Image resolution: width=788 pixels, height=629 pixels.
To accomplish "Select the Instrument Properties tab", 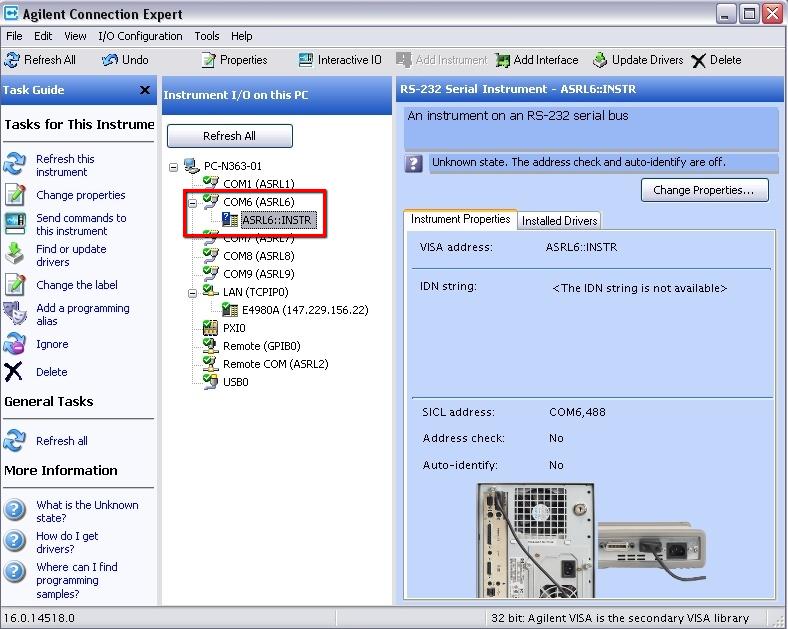I will tap(460, 219).
